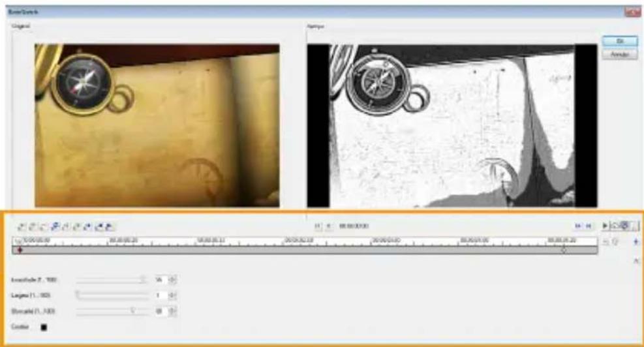
Task: Click icon immediately left of the timecode
Action: tap(329, 226)
